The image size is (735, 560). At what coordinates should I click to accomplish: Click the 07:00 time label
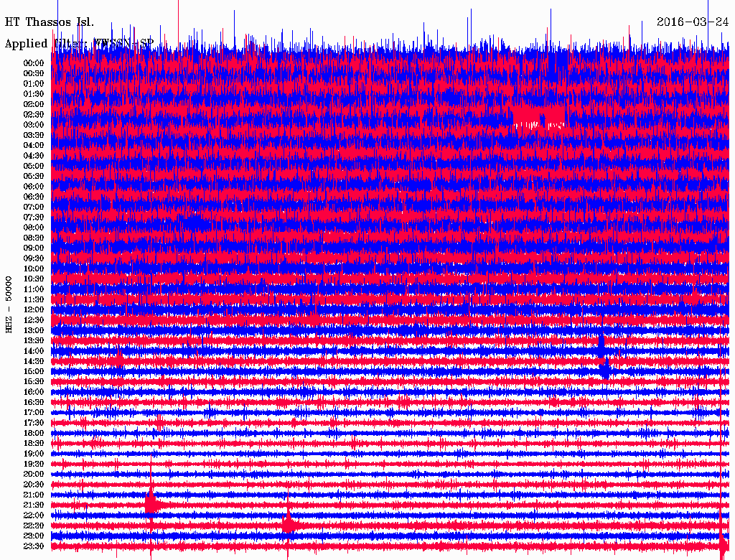(x=34, y=207)
